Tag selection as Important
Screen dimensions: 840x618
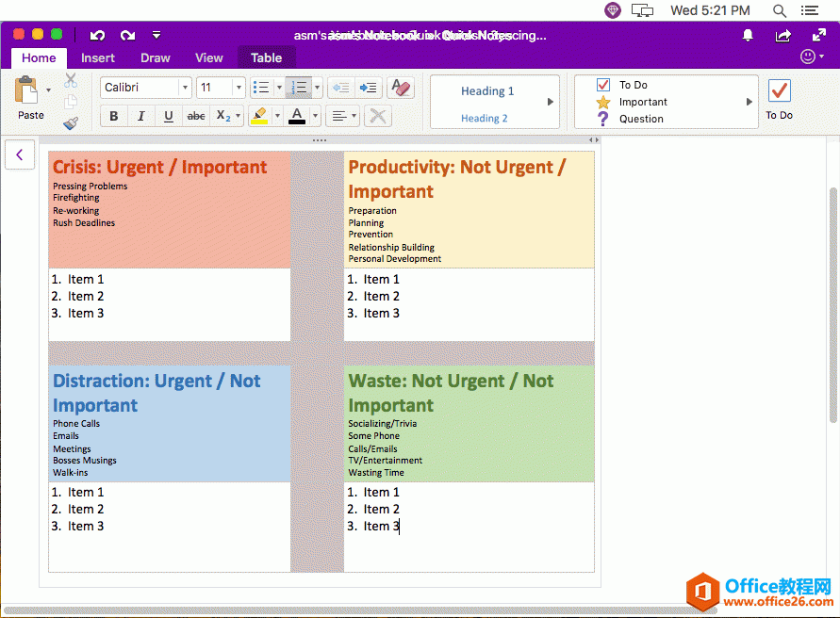[x=641, y=101]
